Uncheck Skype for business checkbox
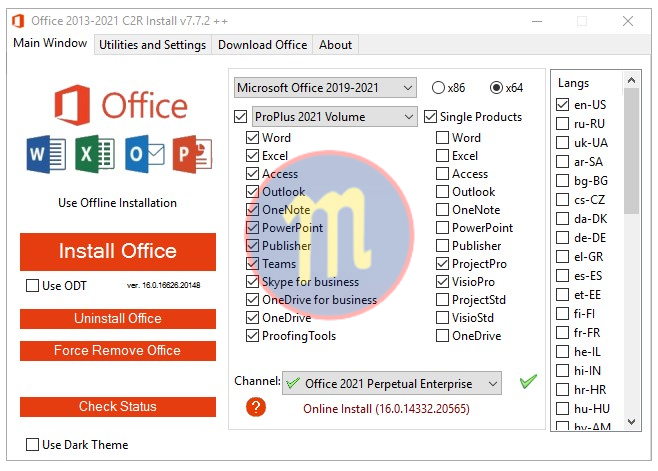The image size is (658, 471). click(252, 282)
